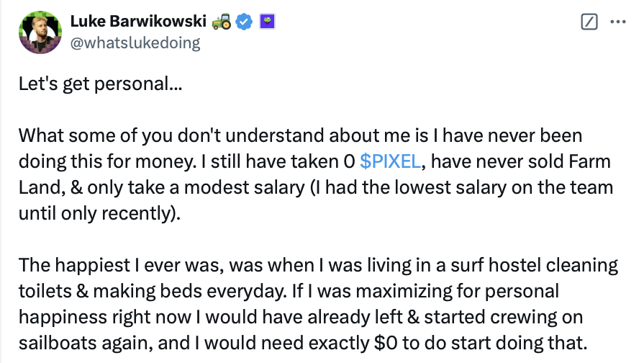644x363 pixels.
Task: Click the "$0" amount in the final line
Action: pos(386,343)
